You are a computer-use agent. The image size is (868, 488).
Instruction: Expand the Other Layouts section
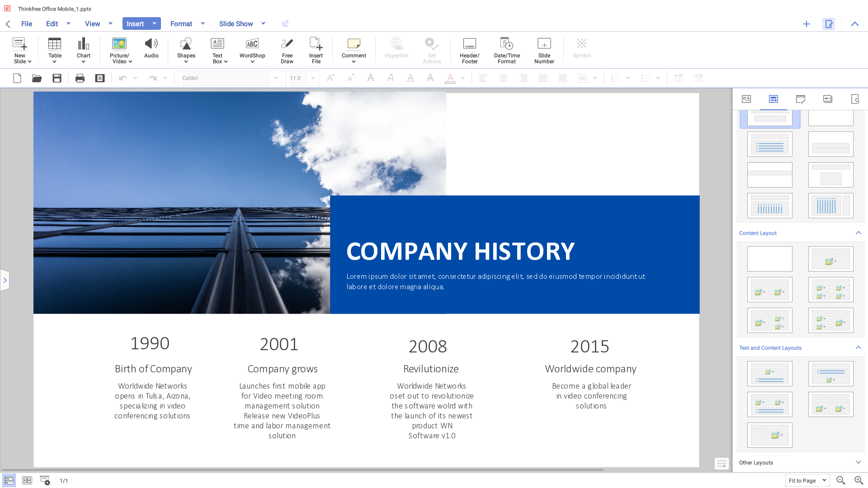click(859, 462)
